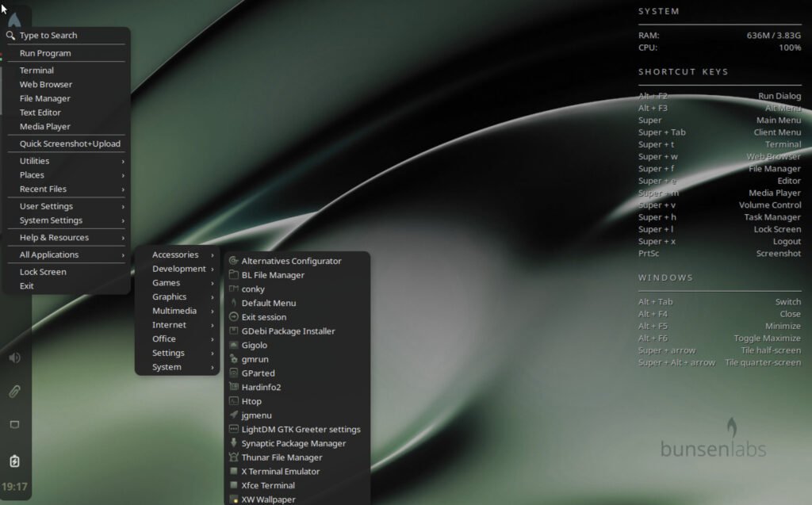Expand the Graphics submenu
Image resolution: width=812 pixels, height=505 pixels.
click(x=170, y=296)
